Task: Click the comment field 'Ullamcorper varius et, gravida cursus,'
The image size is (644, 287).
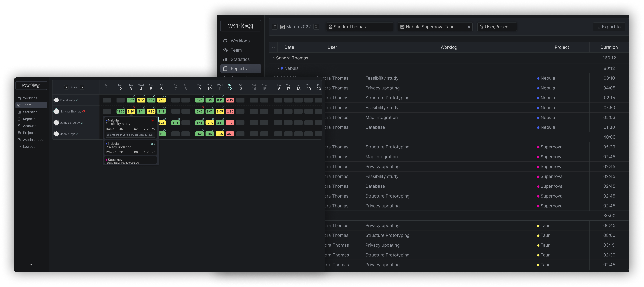Action: pyautogui.click(x=130, y=135)
